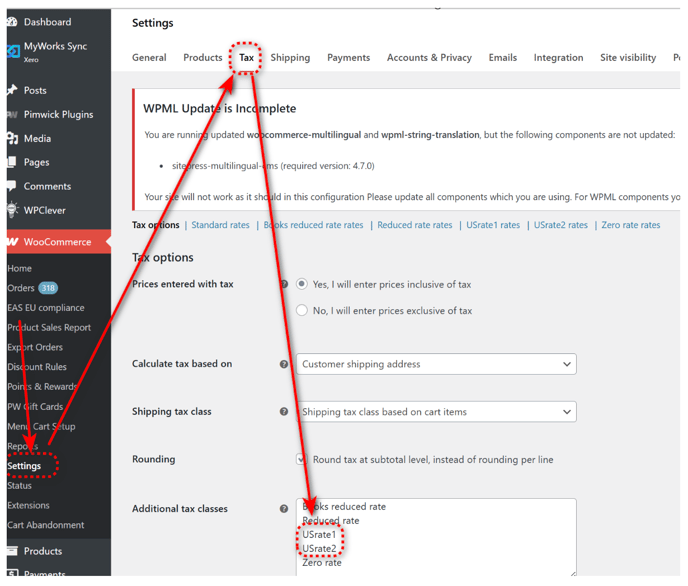Image resolution: width=688 pixels, height=586 pixels.
Task: Open Export Orders submenu
Action: (x=35, y=347)
